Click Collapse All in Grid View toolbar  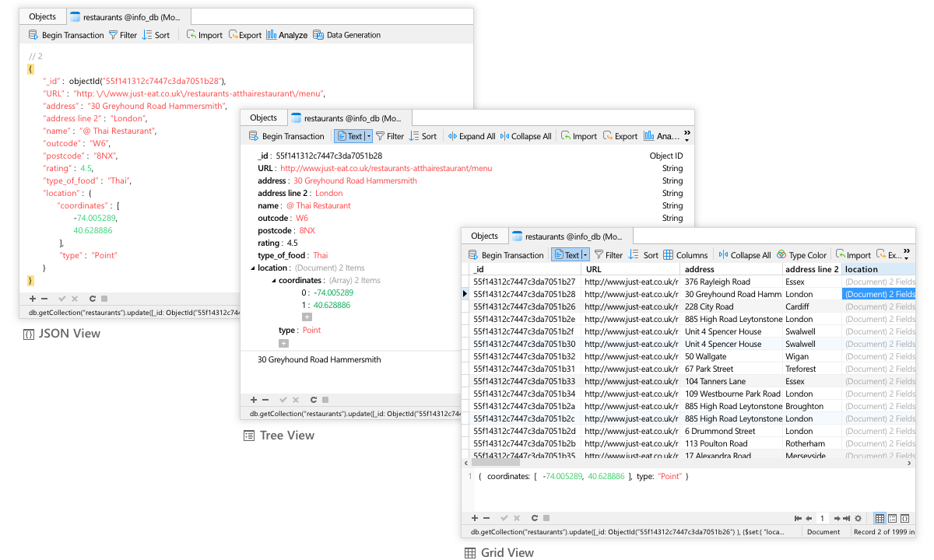(x=745, y=255)
